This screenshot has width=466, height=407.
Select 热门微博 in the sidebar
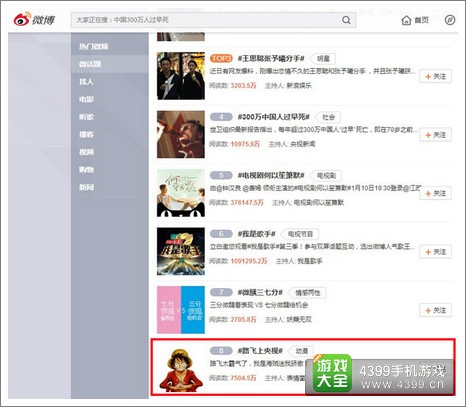[94, 46]
